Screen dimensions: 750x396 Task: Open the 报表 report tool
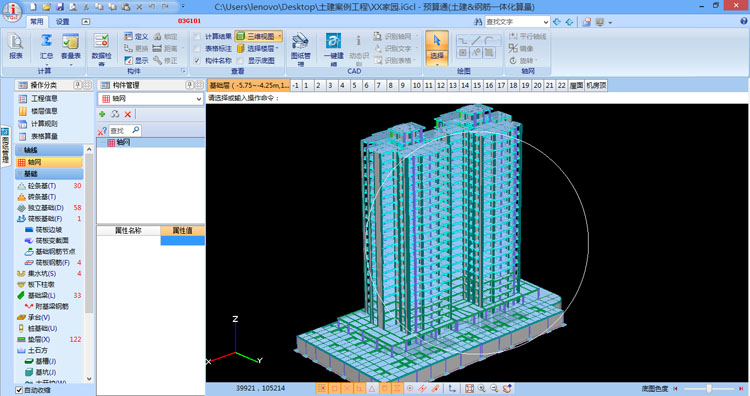(16, 46)
